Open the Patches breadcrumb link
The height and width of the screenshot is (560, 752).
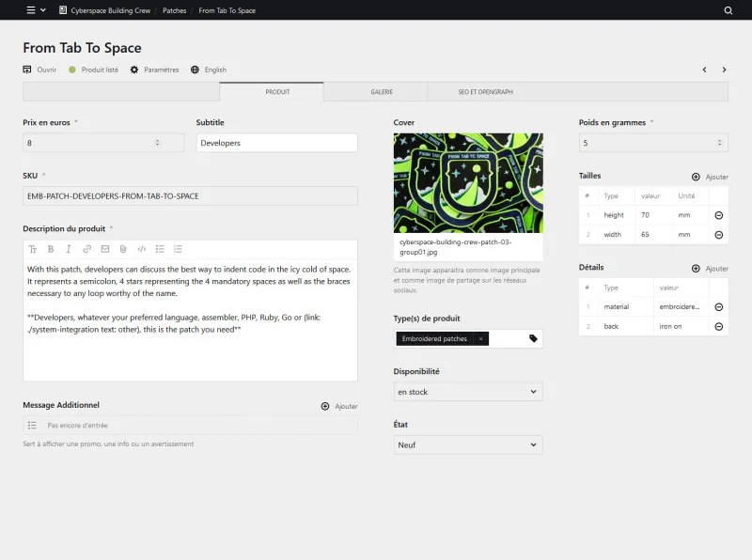(x=174, y=10)
